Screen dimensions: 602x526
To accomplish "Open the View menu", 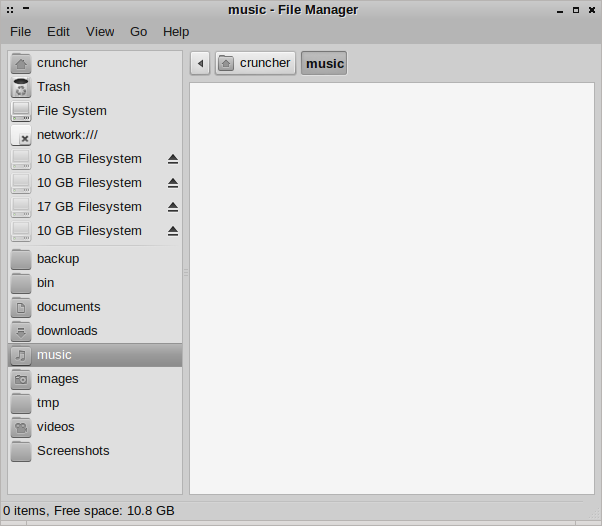I will click(100, 31).
